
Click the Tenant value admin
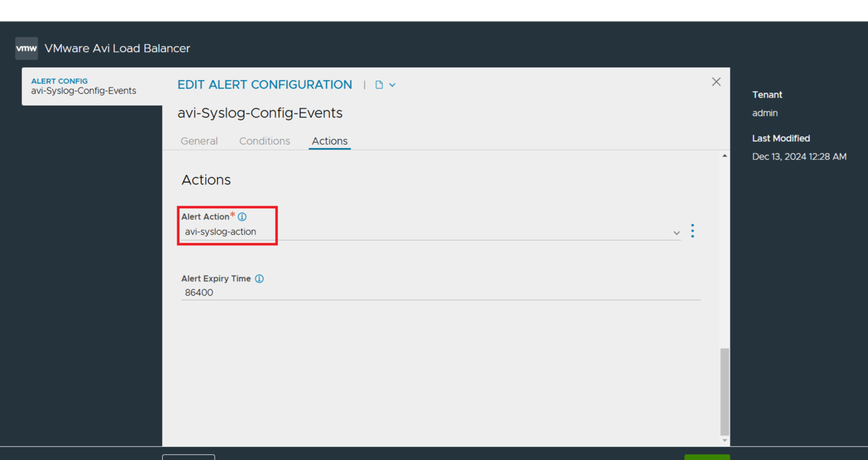765,113
